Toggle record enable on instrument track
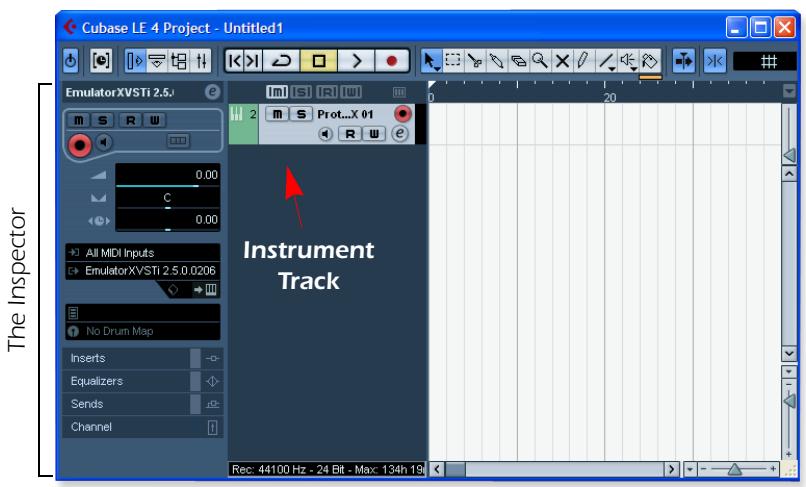Screen dimensions: 806x487 click(x=403, y=114)
